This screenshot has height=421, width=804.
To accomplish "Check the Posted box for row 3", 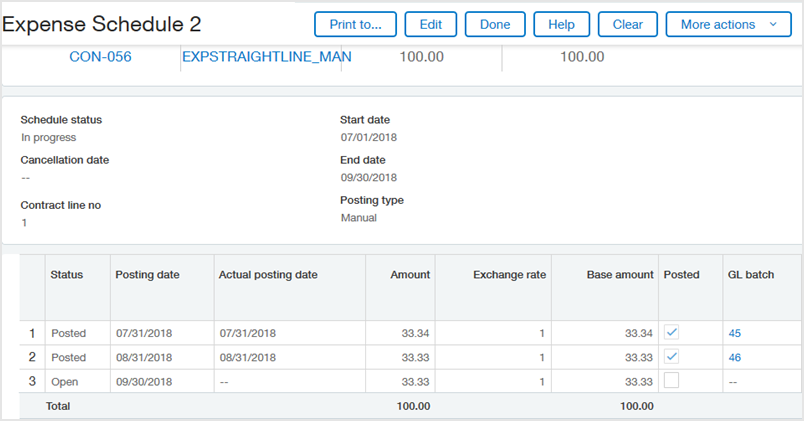I will [x=671, y=381].
